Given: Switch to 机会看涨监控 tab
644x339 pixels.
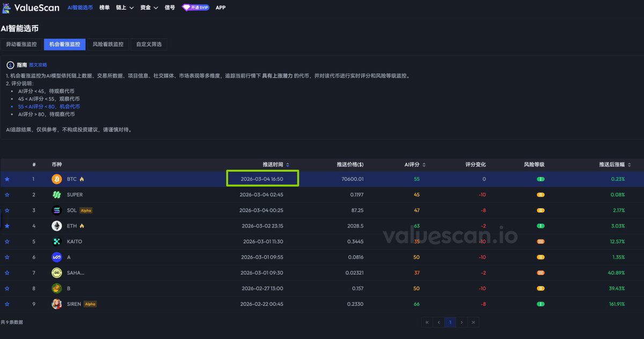Looking at the screenshot, I should pyautogui.click(x=64, y=44).
